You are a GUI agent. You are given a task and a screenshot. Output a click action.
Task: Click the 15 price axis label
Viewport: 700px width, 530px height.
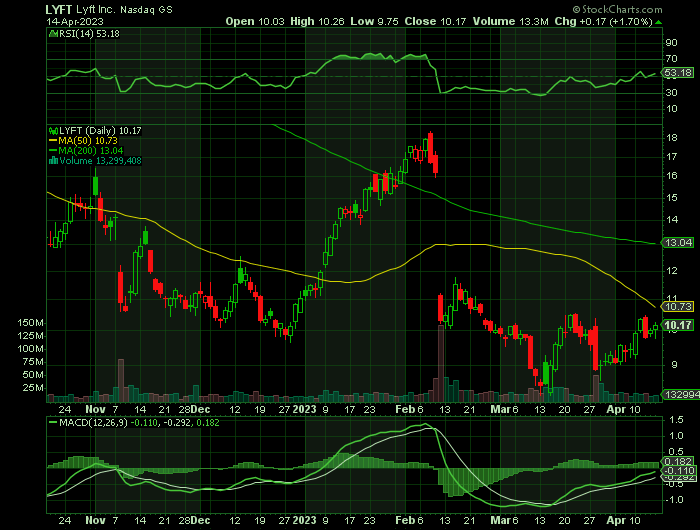(x=671, y=198)
